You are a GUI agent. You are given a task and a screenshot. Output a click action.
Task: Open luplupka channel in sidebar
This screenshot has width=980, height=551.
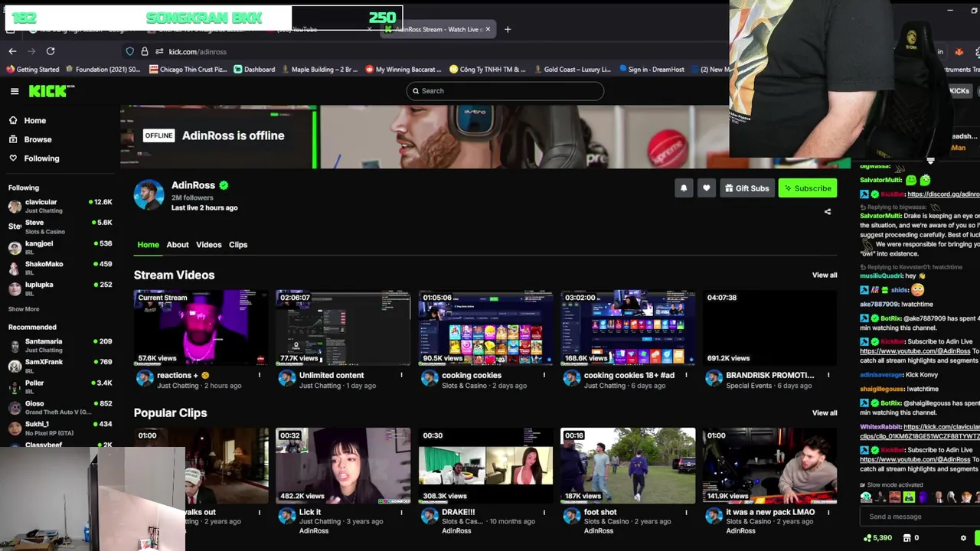(x=60, y=289)
